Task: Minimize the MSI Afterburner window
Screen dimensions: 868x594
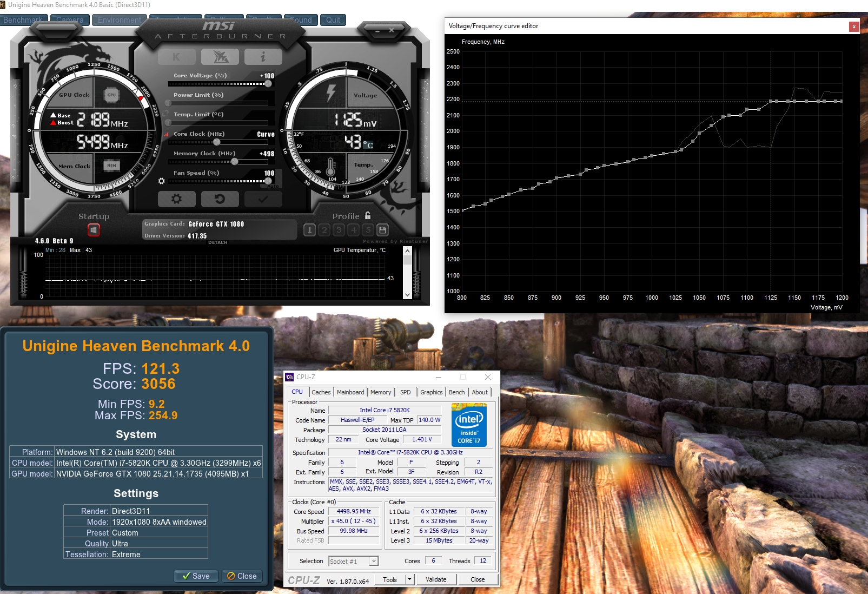Action: (377, 30)
